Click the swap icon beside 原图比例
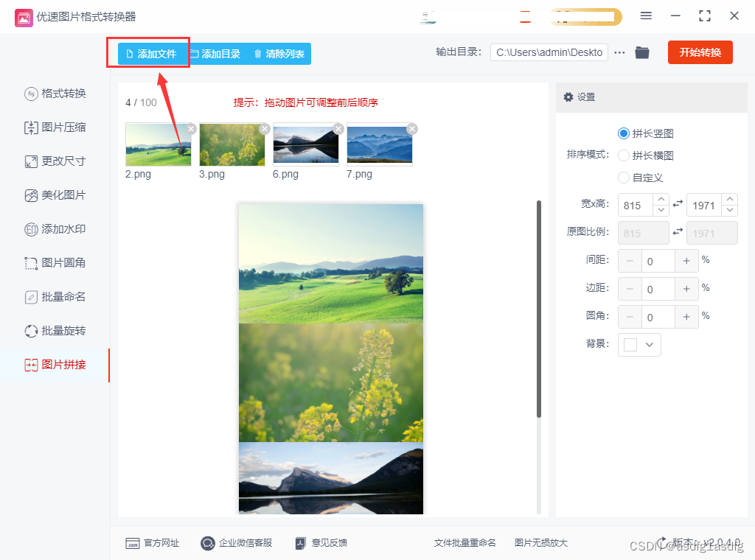Viewport: 755px width, 560px height. (678, 232)
